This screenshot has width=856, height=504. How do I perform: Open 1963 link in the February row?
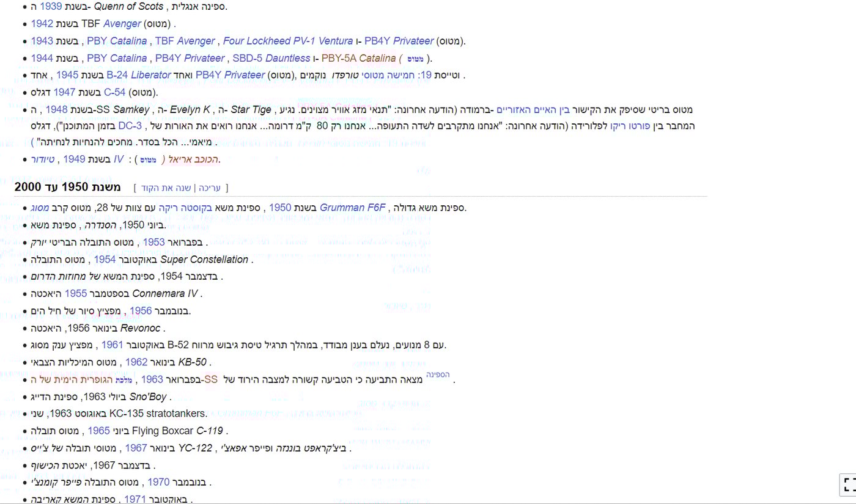point(152,380)
